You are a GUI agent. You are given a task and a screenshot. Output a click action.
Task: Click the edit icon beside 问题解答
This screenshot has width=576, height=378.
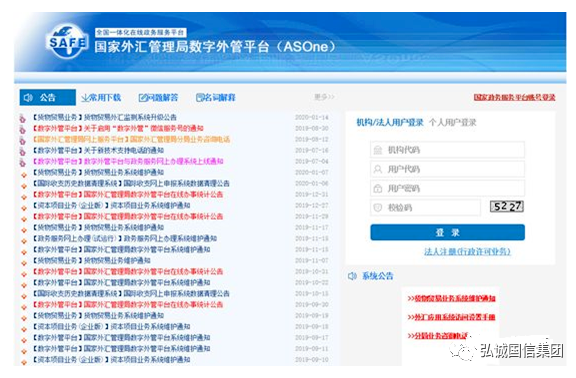pos(143,98)
